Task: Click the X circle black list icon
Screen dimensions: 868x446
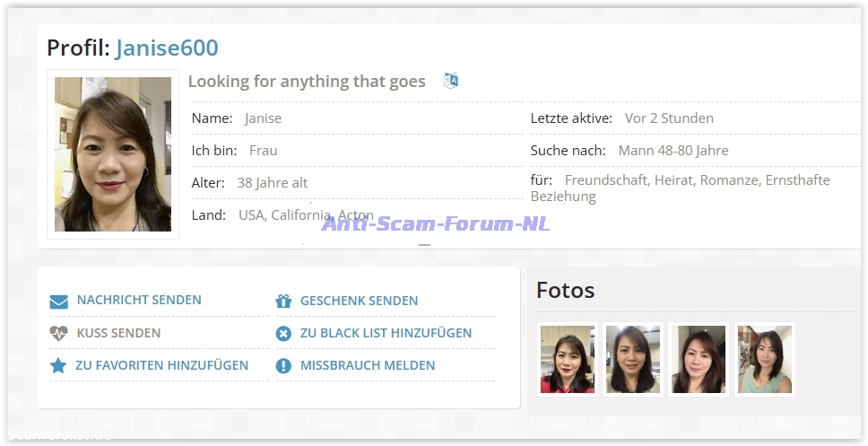Action: (283, 334)
